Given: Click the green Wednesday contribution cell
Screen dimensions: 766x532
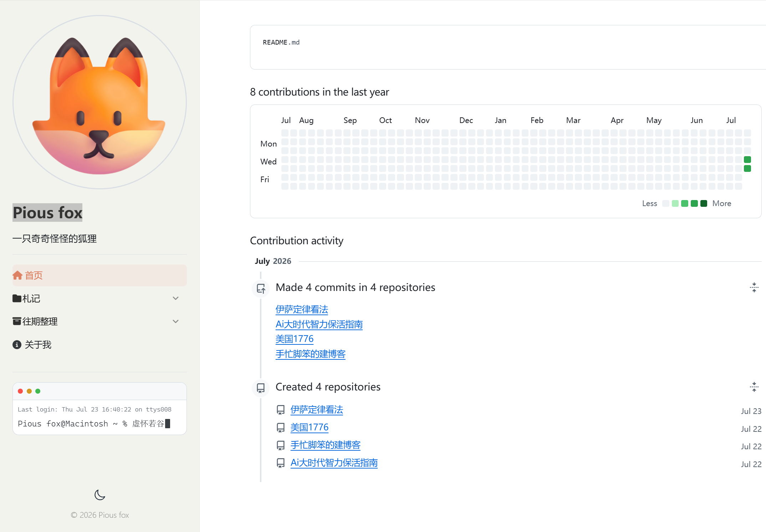Looking at the screenshot, I should point(747,159).
